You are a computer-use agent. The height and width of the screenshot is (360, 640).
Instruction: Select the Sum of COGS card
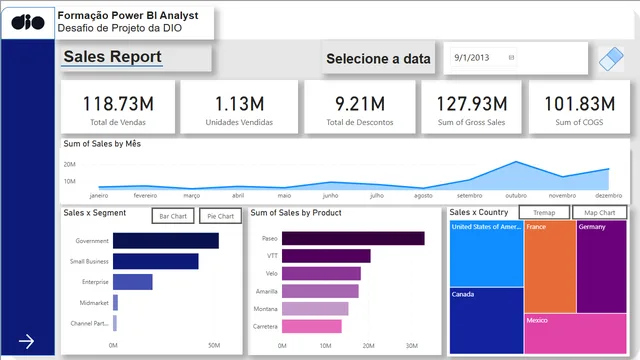(579, 107)
